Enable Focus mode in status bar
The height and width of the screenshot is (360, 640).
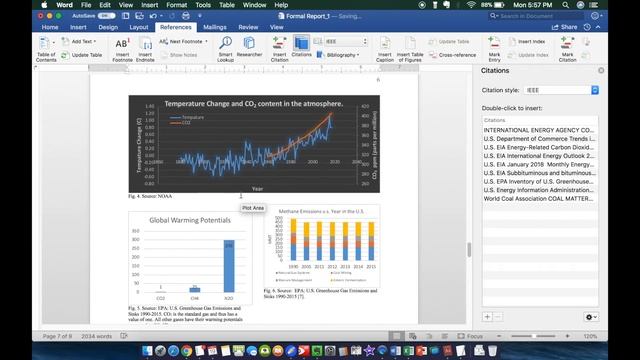[470, 336]
